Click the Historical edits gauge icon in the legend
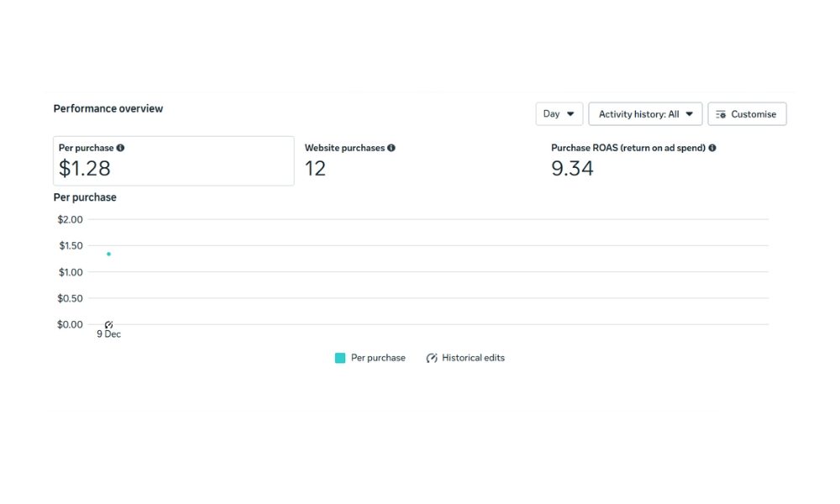The width and height of the screenshot is (840, 504). click(432, 358)
